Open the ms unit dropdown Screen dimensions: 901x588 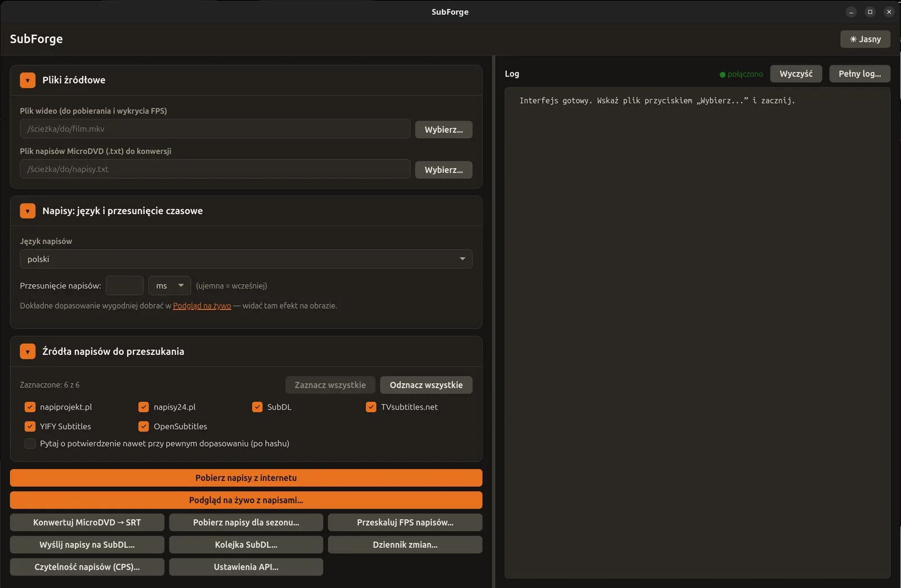[170, 286]
